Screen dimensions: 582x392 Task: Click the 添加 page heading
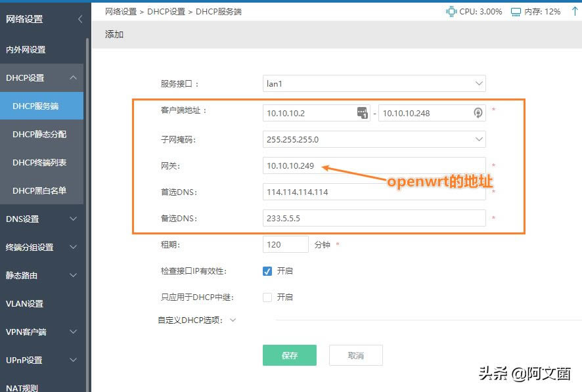coord(114,35)
